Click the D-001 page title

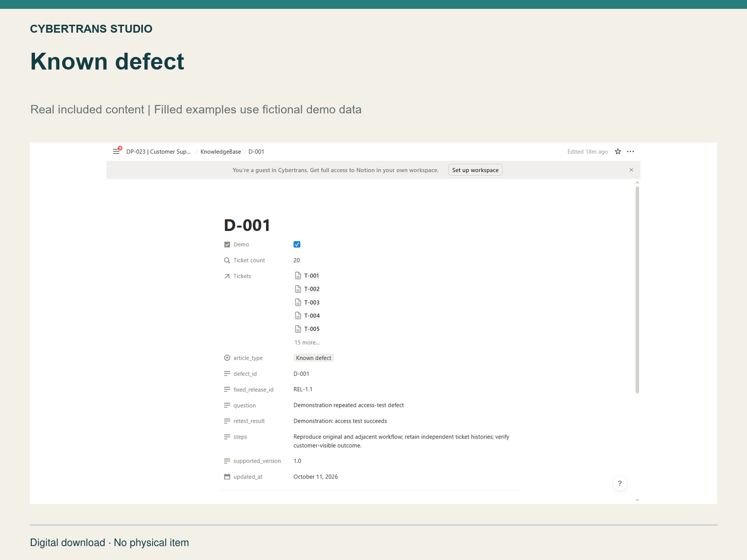pos(247,225)
